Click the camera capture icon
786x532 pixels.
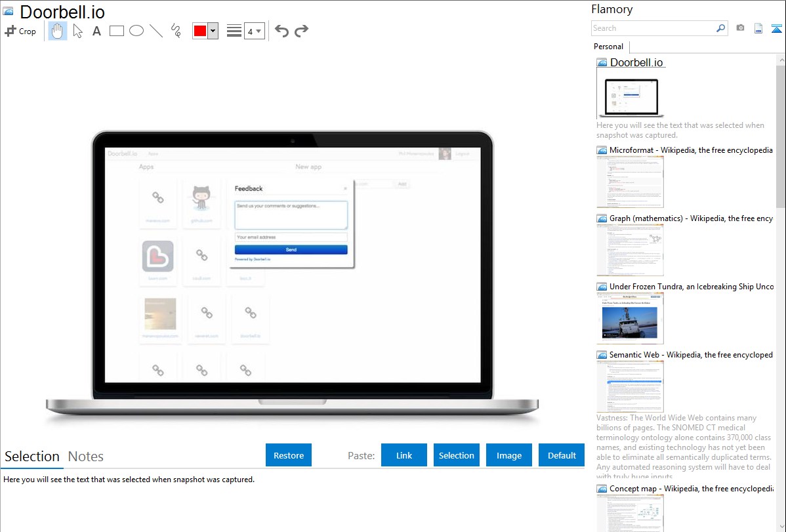click(x=740, y=28)
